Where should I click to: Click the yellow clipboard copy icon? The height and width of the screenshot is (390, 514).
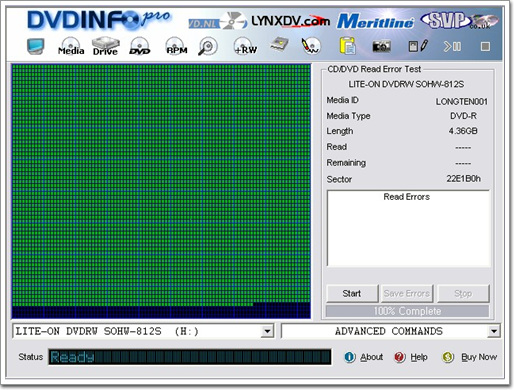click(x=347, y=46)
